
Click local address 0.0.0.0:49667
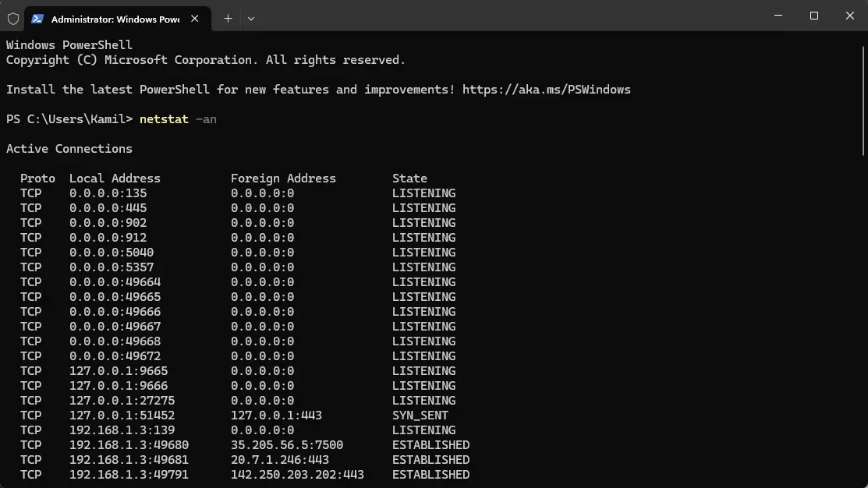coord(115,327)
